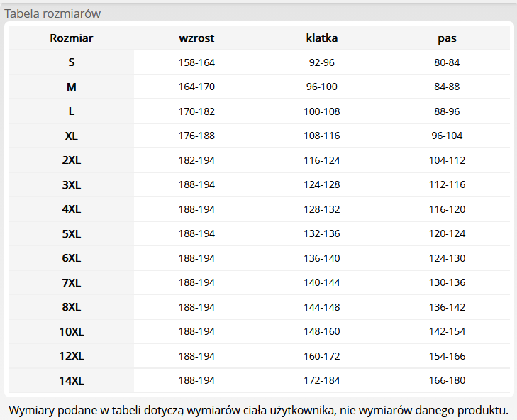Choose the XL size row label
Image resolution: width=517 pixels, height=420 pixels.
(x=72, y=136)
